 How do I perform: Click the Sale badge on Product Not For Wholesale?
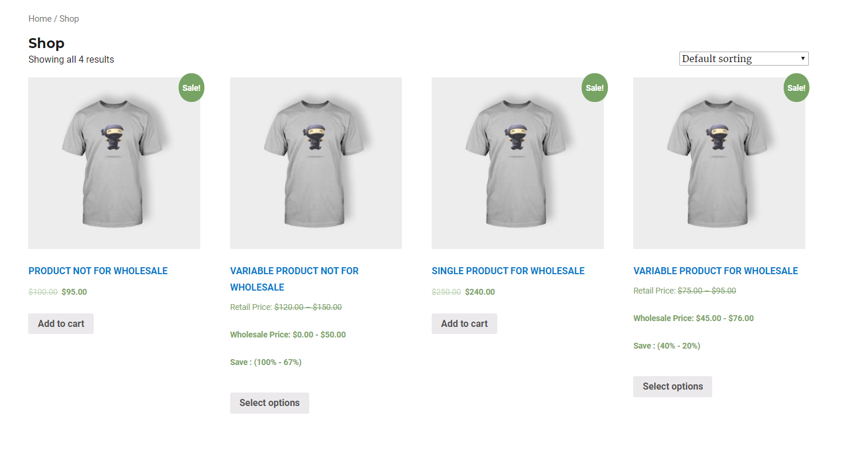tap(192, 88)
